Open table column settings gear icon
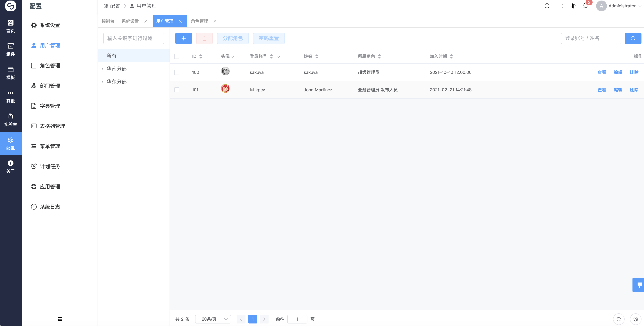Screen dimensions: 644x326 click(636, 319)
